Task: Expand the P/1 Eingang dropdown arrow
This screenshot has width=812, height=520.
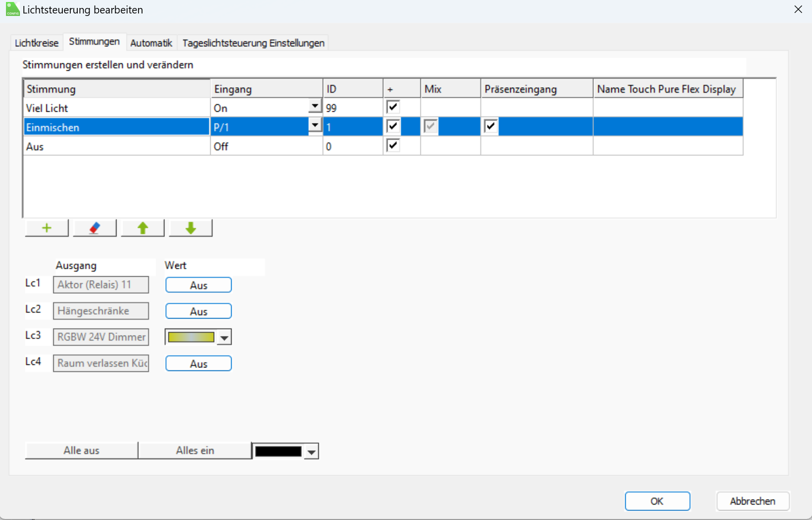Action: pos(314,126)
